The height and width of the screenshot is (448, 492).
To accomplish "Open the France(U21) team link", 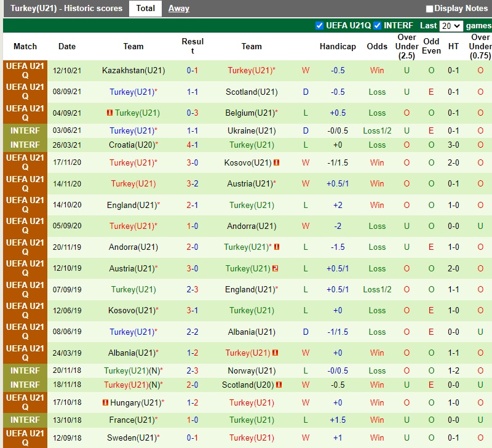I will click(x=132, y=420).
